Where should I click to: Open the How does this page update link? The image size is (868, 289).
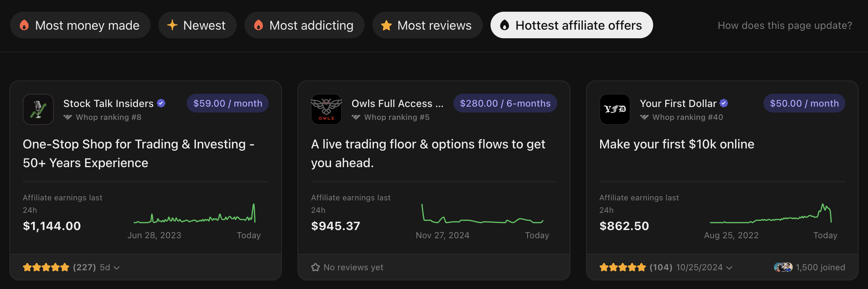785,25
